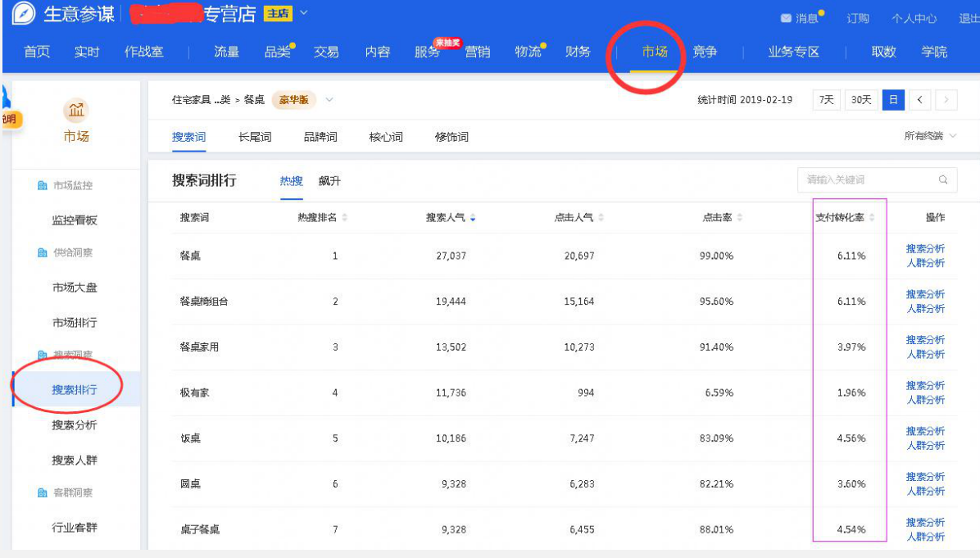Expand the shop switcher dropdown arrow
The width and height of the screenshot is (980, 558).
[x=304, y=12]
